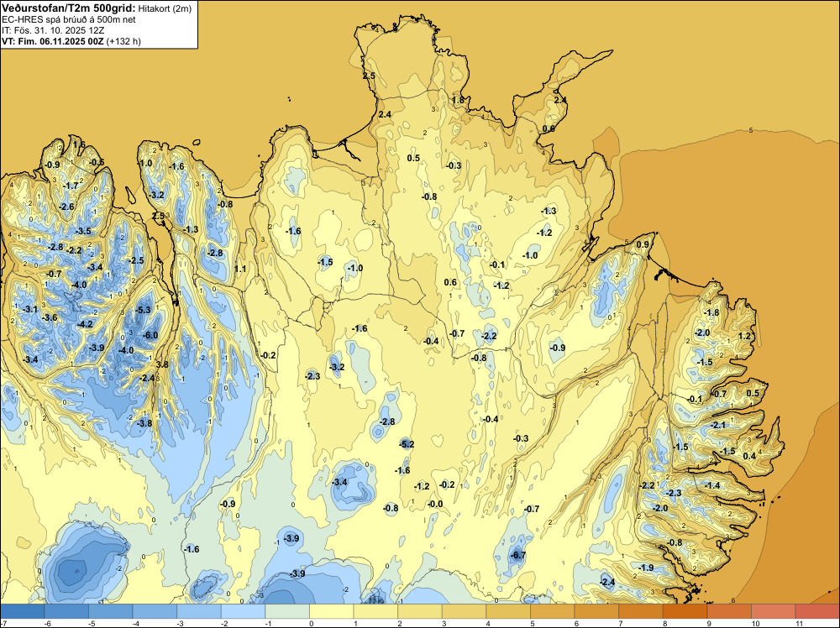
Task: Click the -0.0 temperature value
Action: [x=435, y=504]
